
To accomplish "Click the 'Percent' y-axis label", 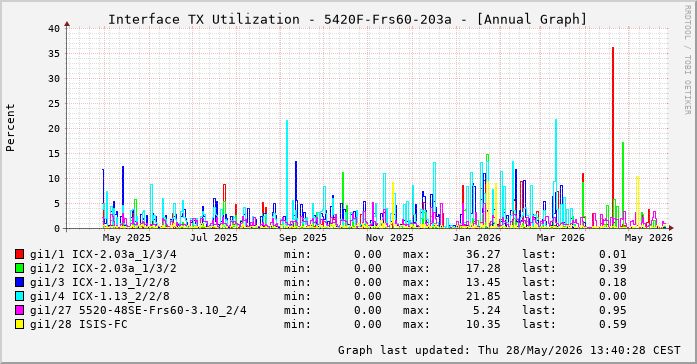I will coord(10,128).
